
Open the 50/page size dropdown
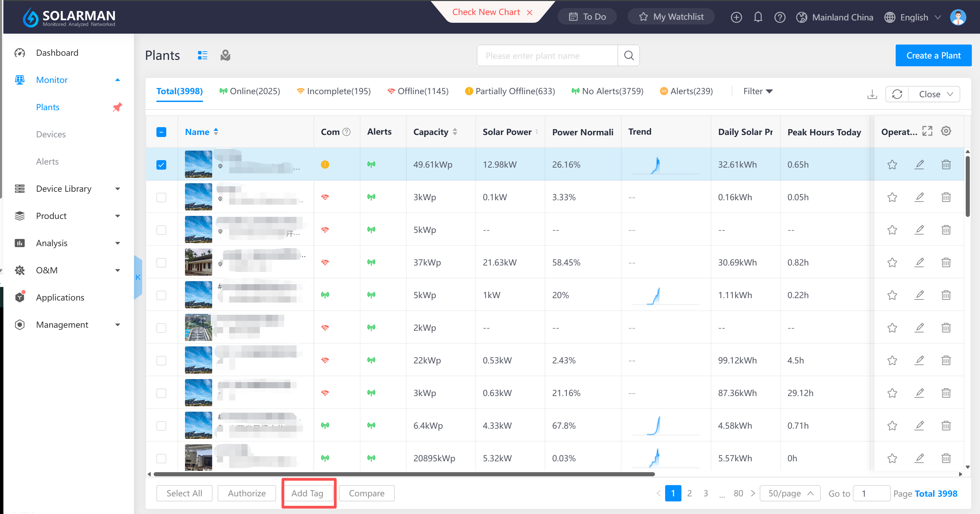[790, 493]
